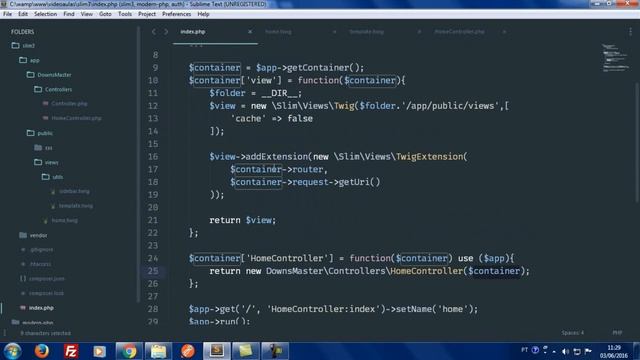
Task: Click the 'cache' => false line
Action: tap(271, 119)
